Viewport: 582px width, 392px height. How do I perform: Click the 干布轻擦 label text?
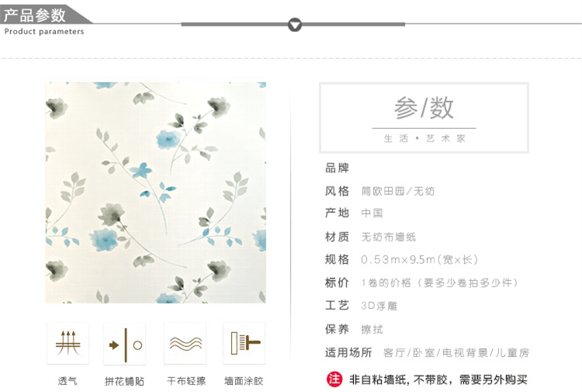[186, 381]
